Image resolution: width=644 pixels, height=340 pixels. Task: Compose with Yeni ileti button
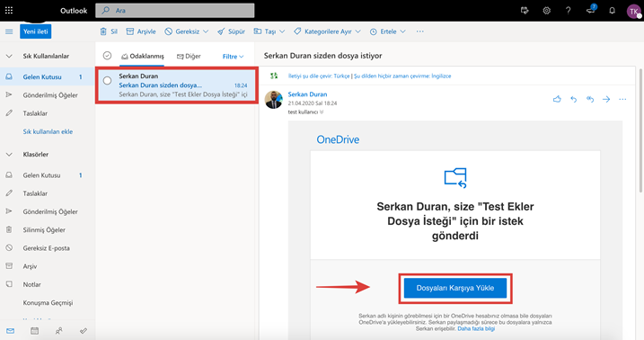pos(36,31)
